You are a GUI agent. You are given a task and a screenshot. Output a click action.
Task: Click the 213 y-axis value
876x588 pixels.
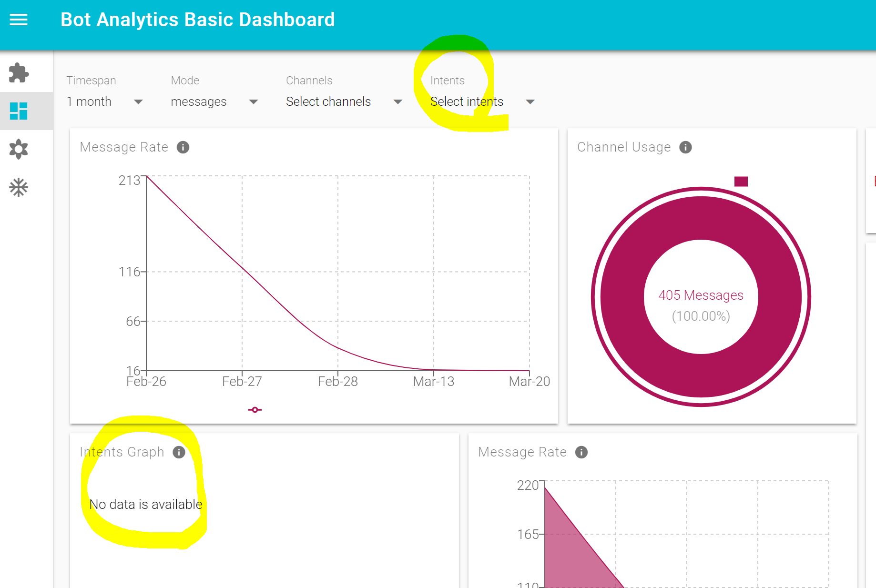point(130,181)
